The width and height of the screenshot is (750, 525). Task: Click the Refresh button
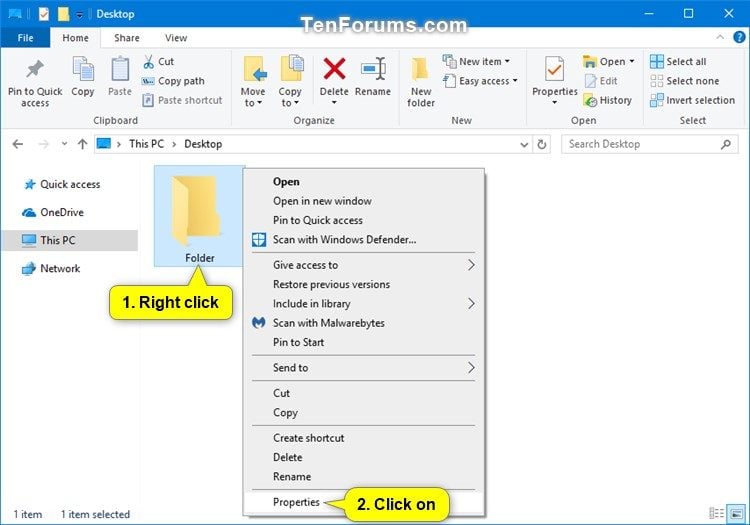click(x=541, y=144)
